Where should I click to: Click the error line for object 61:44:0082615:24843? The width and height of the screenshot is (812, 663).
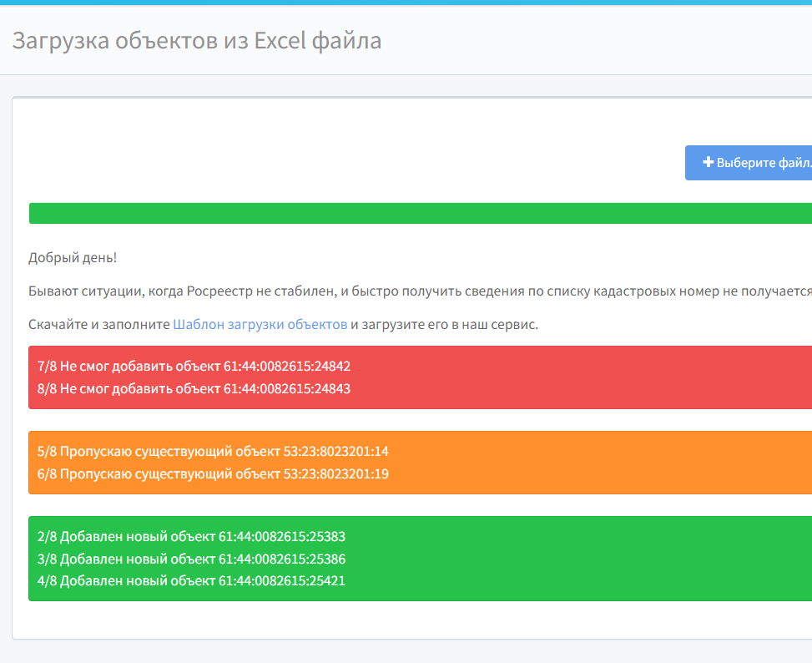[x=194, y=388]
